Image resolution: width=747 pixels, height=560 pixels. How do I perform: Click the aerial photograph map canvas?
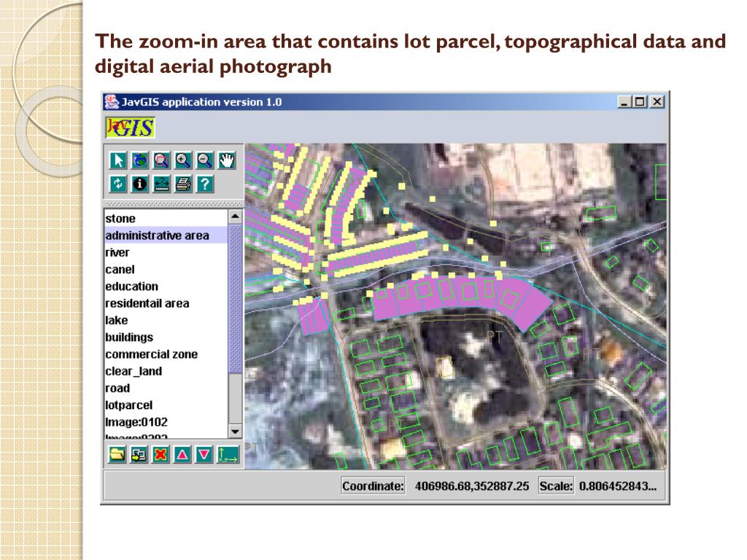point(455,306)
